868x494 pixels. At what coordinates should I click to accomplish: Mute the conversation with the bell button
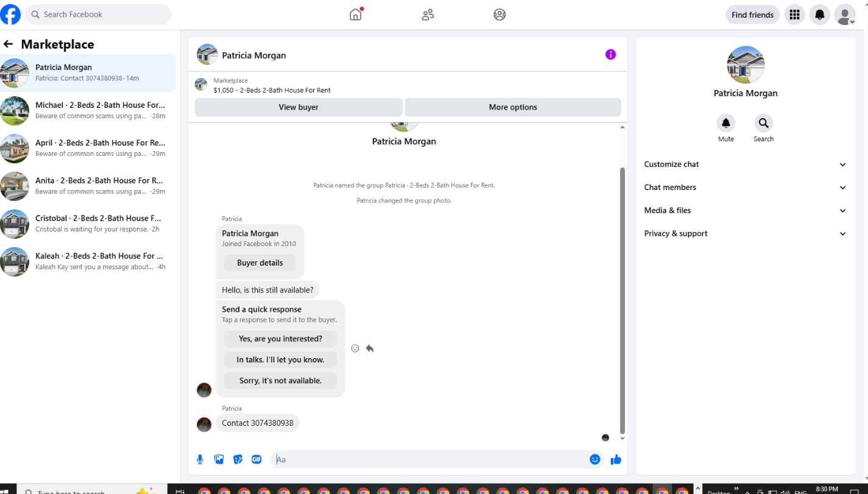[726, 123]
